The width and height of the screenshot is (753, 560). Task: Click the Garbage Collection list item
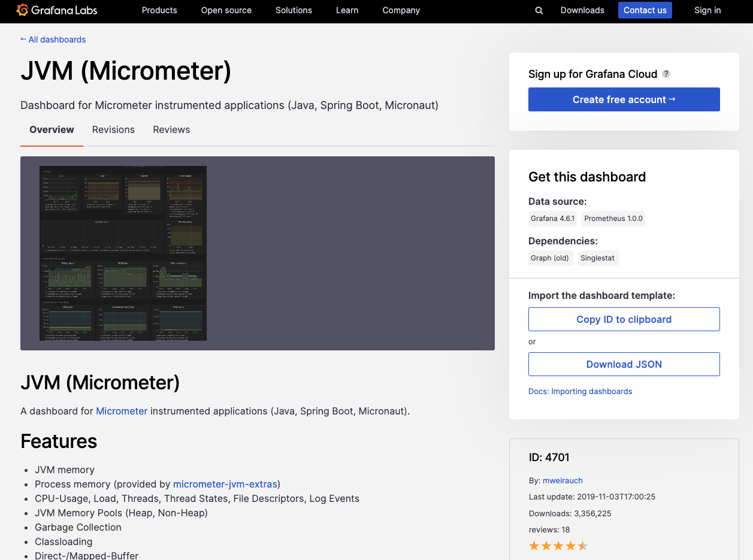coord(78,527)
